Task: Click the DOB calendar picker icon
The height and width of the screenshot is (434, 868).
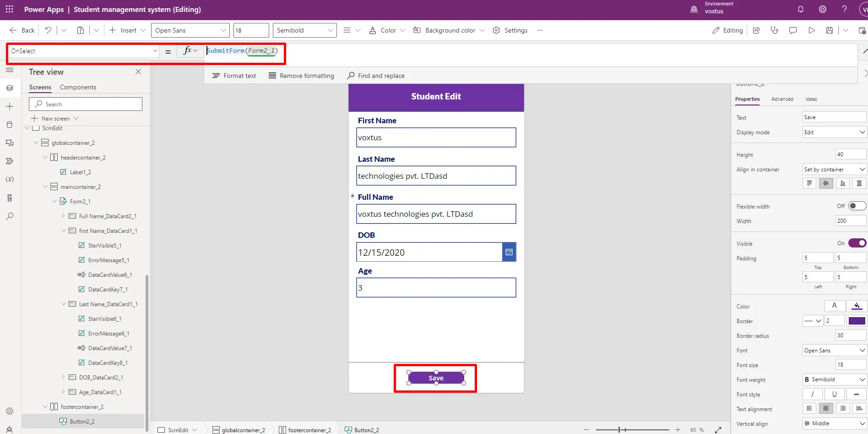Action: [x=509, y=252]
